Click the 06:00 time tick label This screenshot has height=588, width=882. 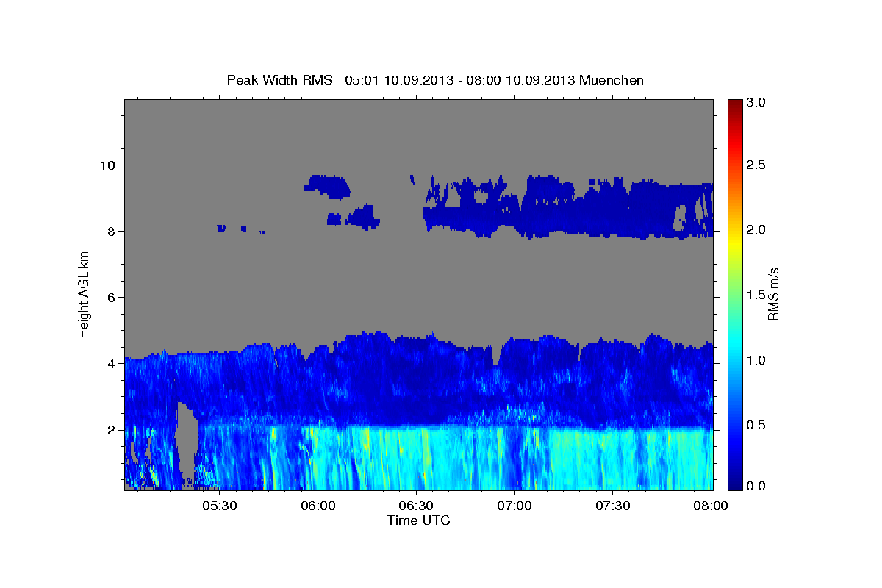pyautogui.click(x=318, y=506)
